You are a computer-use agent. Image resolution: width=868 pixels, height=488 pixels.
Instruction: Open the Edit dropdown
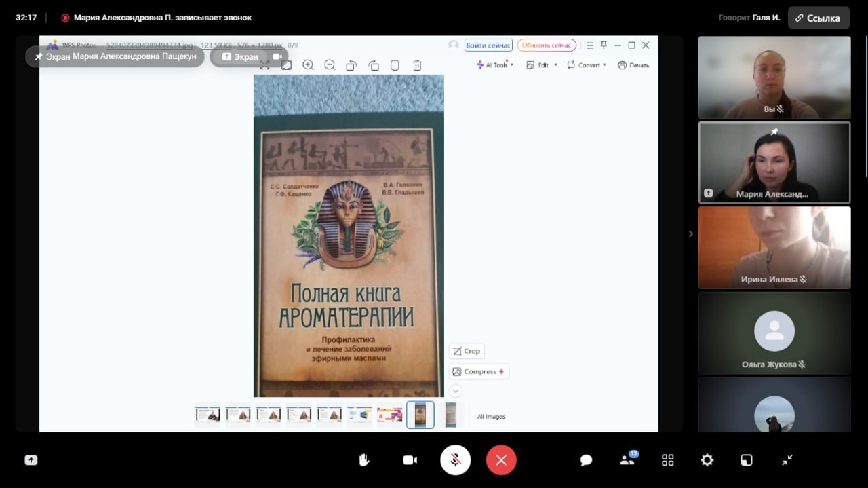coord(542,65)
